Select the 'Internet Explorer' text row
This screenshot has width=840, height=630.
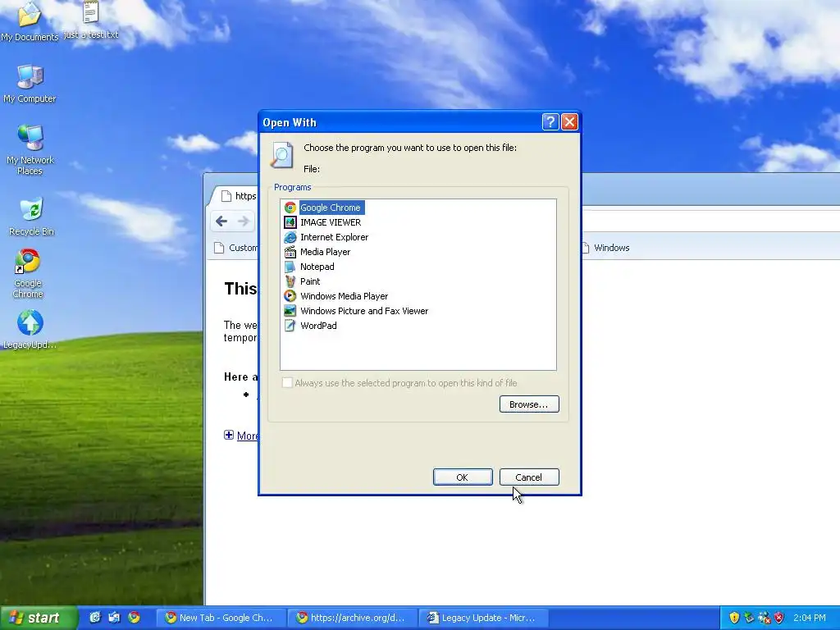[x=335, y=237]
